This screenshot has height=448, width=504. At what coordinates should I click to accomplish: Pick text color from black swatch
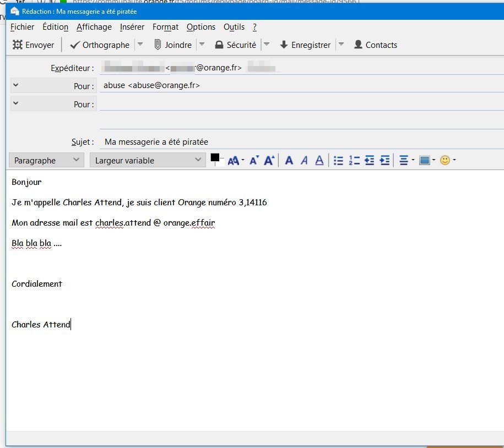[x=215, y=158]
